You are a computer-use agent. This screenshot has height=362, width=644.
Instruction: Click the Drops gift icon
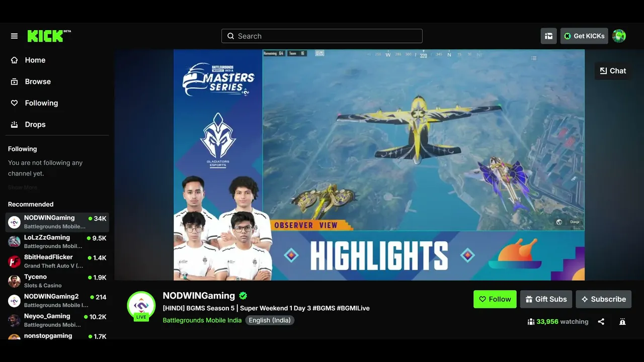pyautogui.click(x=15, y=125)
